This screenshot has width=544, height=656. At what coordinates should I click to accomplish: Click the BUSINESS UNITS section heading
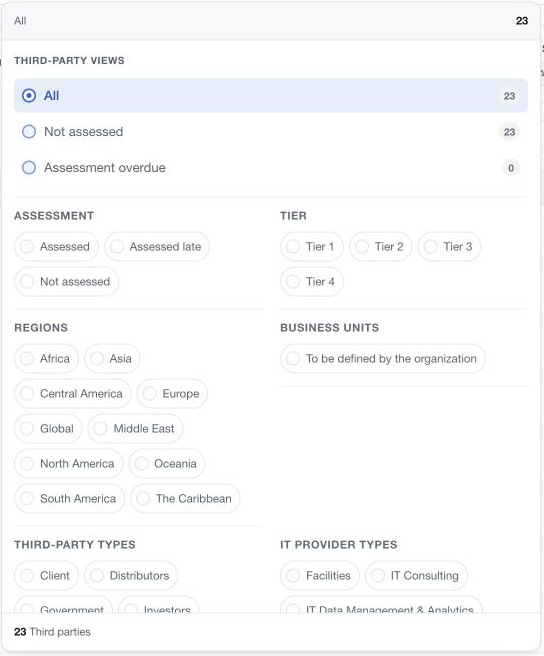[330, 328]
